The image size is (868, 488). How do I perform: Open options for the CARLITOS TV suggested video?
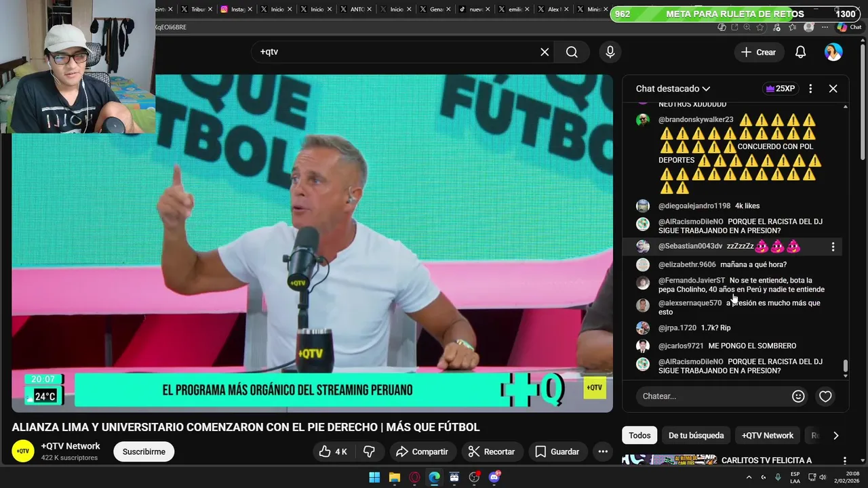[x=844, y=461]
